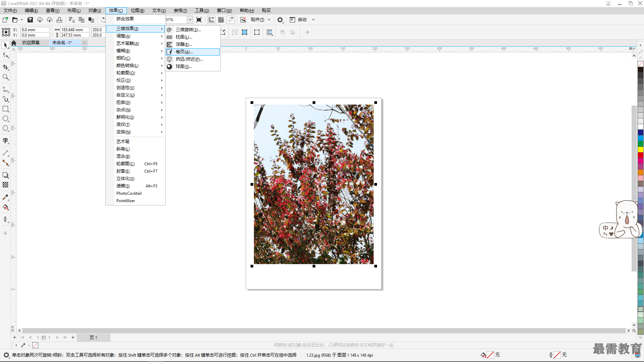The height and width of the screenshot is (362, 644).
Task: Click the New document icon
Action: tap(5, 20)
